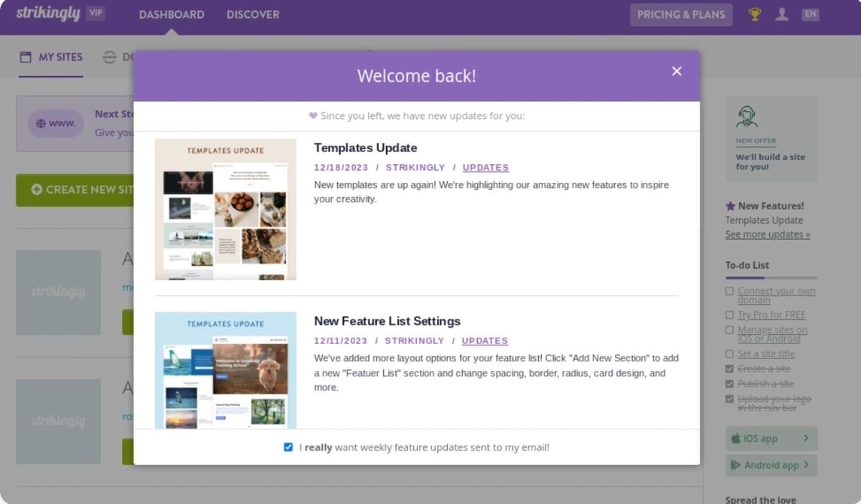Open Manage sites on iOS or Android link
This screenshot has width=861, height=504.
tap(773, 334)
